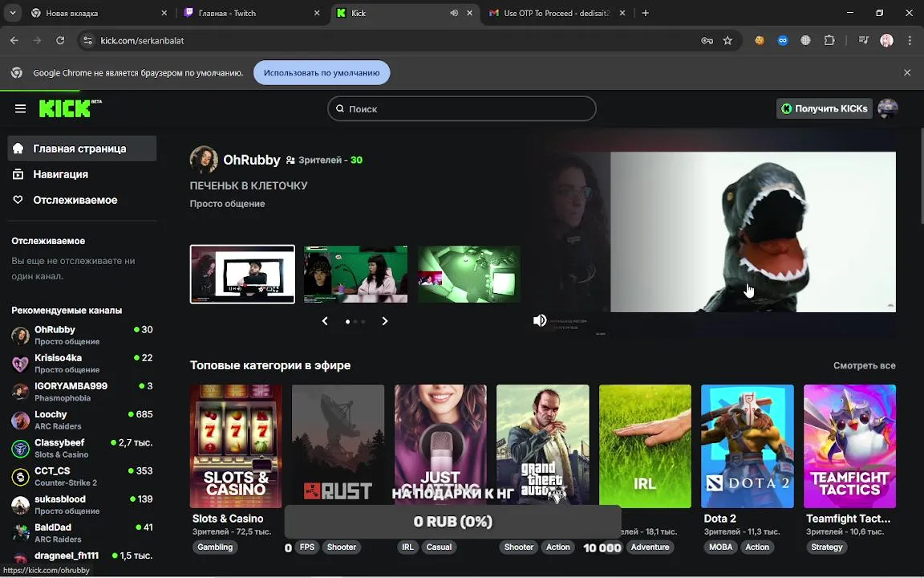Viewport: 924px width, 578px height.
Task: Bookmark this page with star icon
Action: coord(727,40)
